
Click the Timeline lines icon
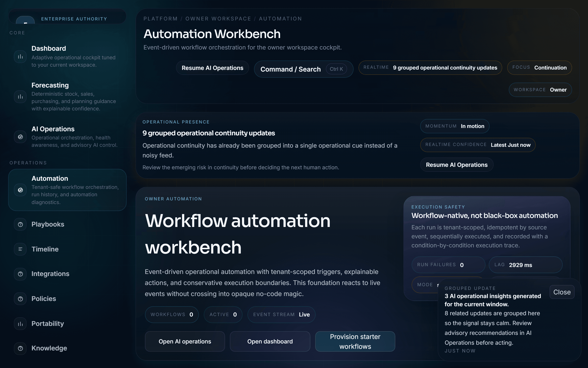20,249
